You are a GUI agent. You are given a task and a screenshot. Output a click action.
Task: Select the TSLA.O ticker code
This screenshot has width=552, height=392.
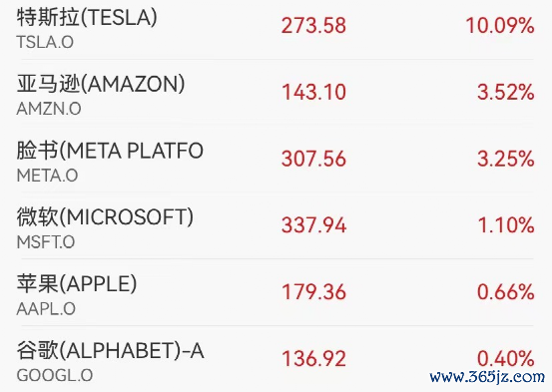(45, 43)
